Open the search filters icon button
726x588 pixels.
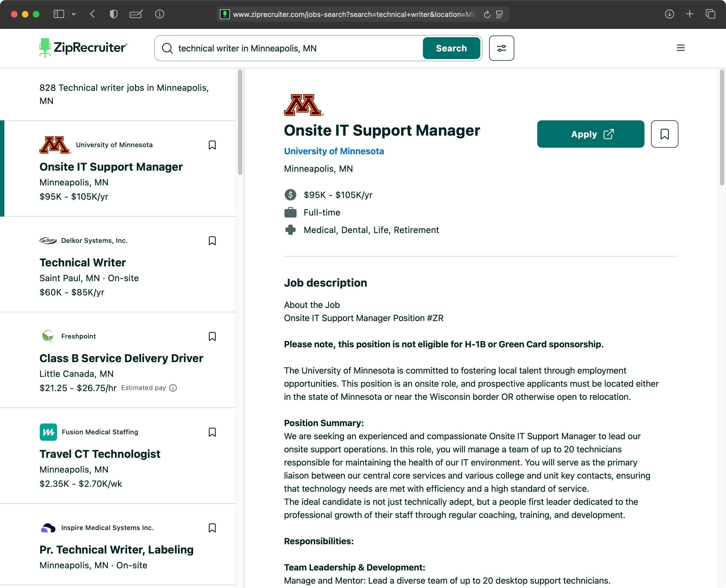click(x=501, y=48)
